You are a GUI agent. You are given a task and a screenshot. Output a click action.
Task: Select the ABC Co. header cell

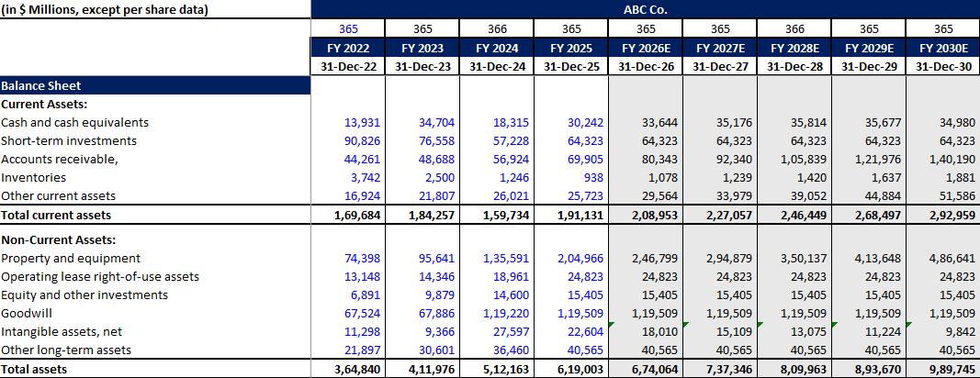pos(645,9)
